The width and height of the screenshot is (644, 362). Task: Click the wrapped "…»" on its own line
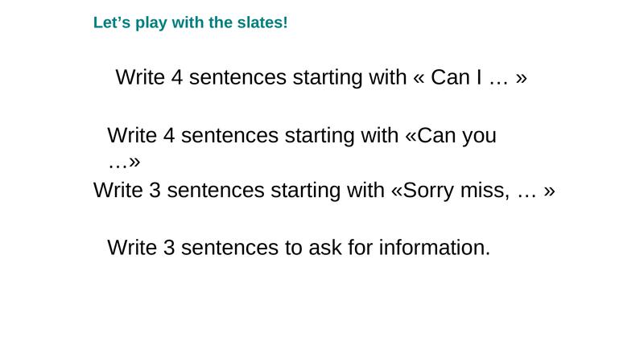pos(124,162)
